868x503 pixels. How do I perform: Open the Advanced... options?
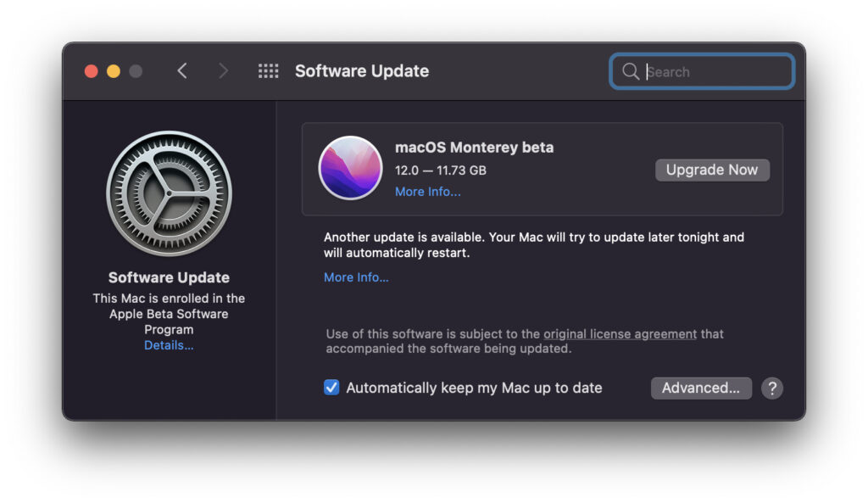coord(701,388)
